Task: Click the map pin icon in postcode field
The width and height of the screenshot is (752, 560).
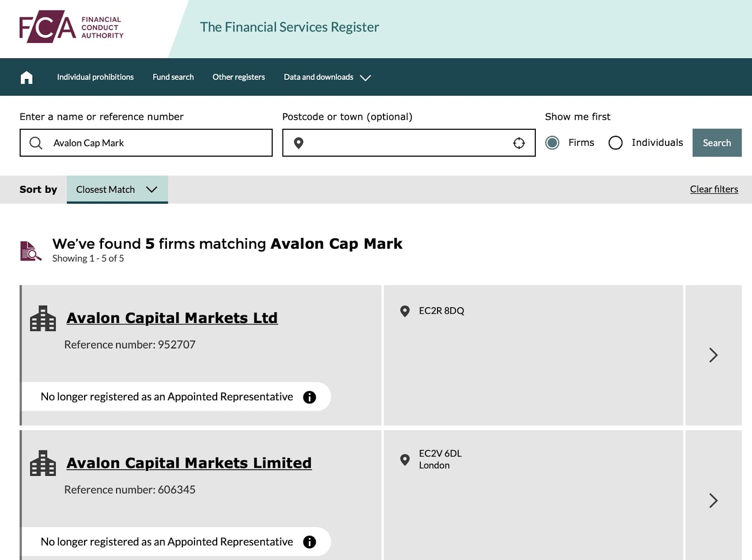Action: [298, 143]
